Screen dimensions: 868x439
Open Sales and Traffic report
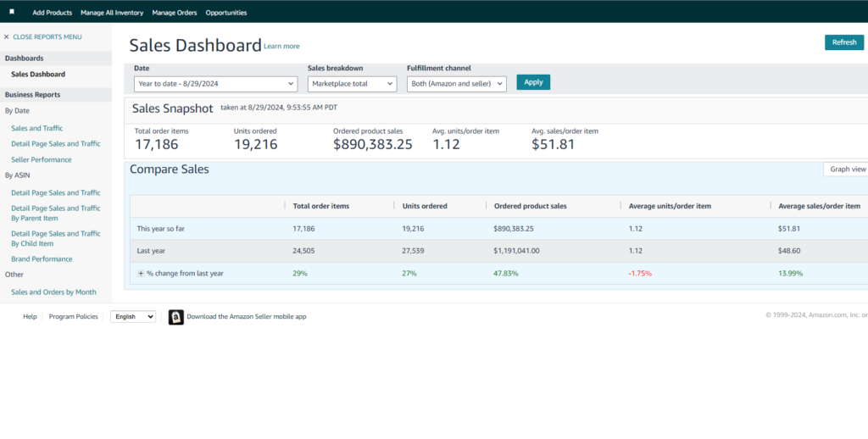[37, 128]
